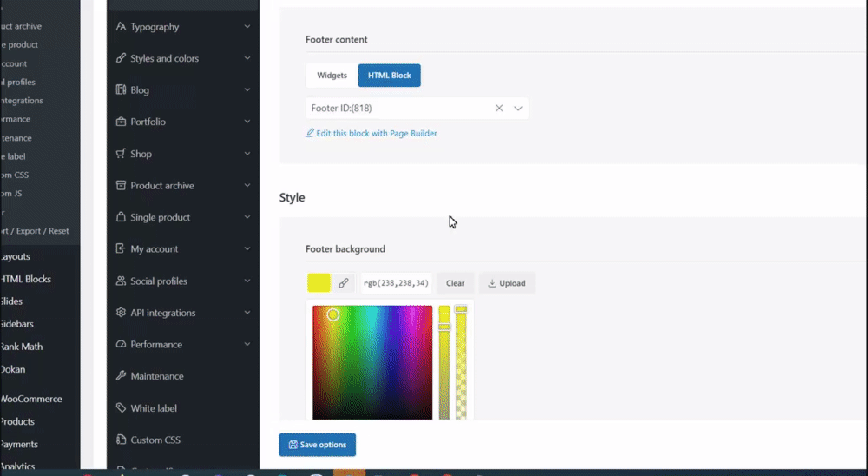
Task: Click the Portfolio briefcase icon
Action: click(x=121, y=122)
